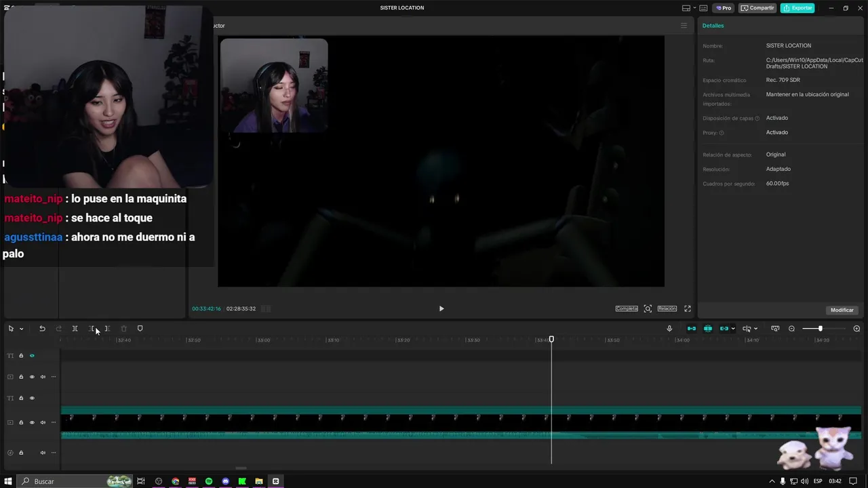Open the selection tool mode dropdown arrow
868x488 pixels.
(x=21, y=329)
